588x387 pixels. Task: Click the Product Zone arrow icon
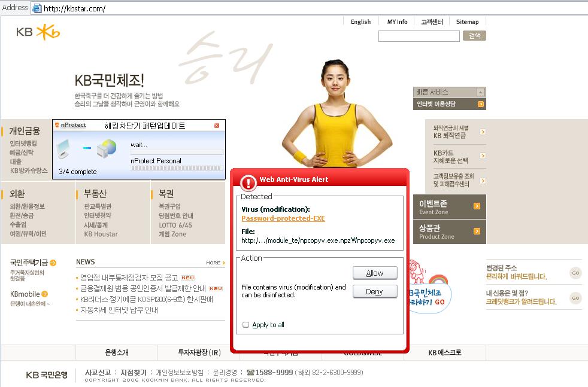coord(477,231)
